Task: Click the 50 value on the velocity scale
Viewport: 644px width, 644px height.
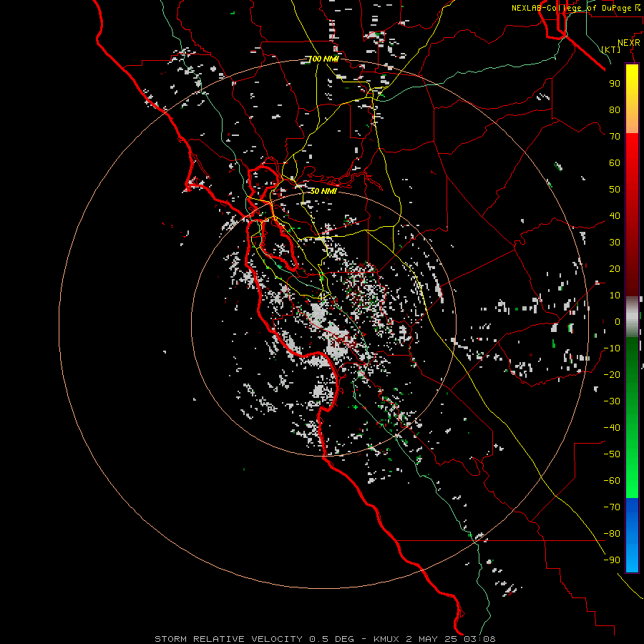Action: 615,190
